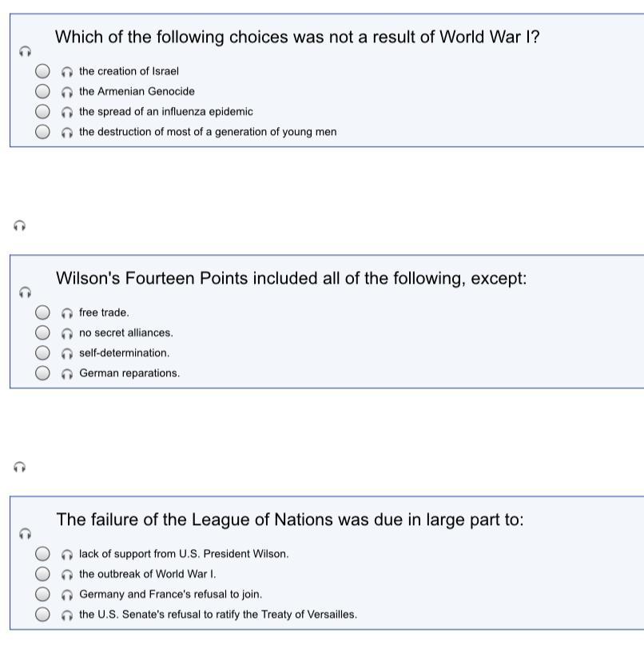Screen dimensions: 644x645
Task: Play audio for 'German reparations' option
Action: pos(67,374)
